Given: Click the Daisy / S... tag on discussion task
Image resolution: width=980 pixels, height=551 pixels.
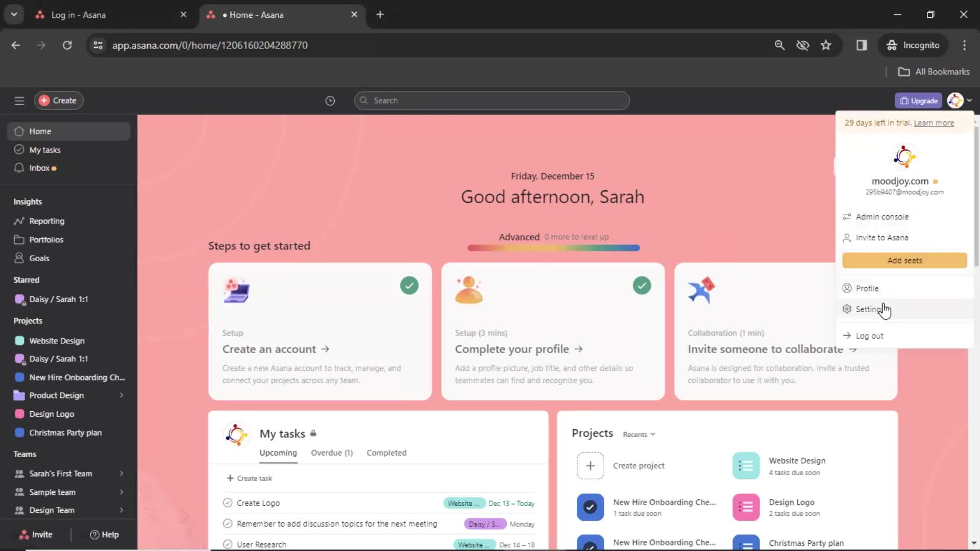Looking at the screenshot, I should tap(485, 524).
